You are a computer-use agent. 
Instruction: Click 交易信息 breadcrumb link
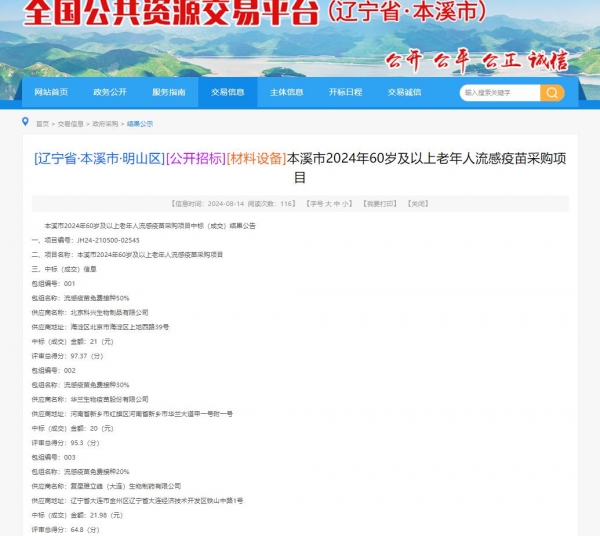click(70, 124)
